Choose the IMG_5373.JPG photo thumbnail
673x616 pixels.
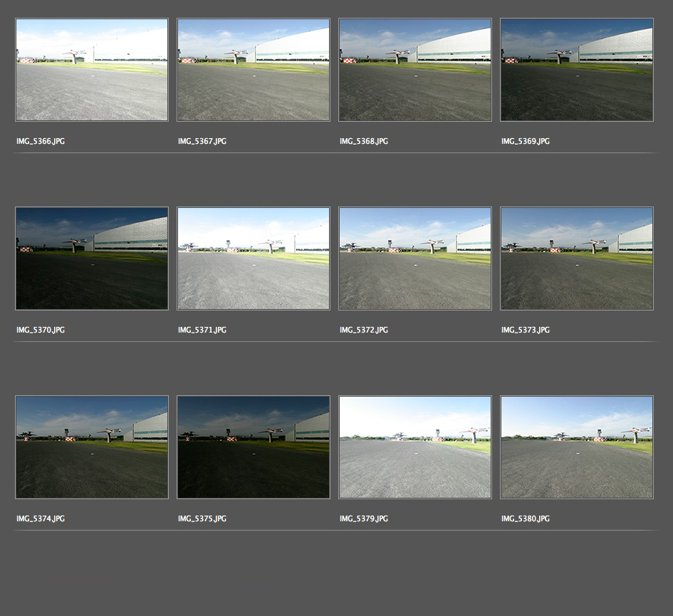(x=577, y=259)
